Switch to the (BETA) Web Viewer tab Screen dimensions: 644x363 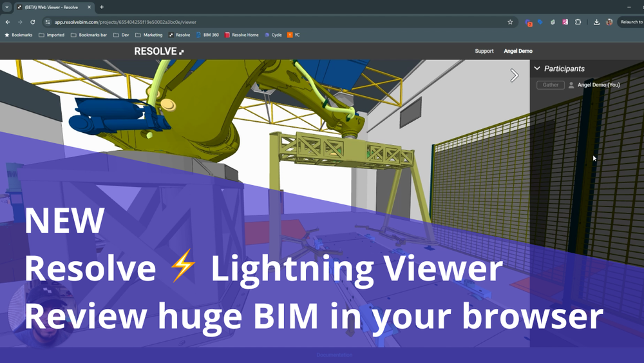53,7
